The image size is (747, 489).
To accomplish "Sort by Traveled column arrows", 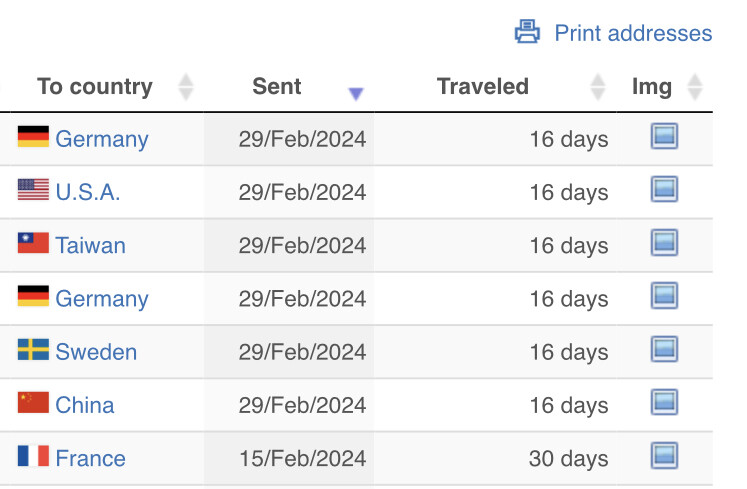I will (x=598, y=87).
